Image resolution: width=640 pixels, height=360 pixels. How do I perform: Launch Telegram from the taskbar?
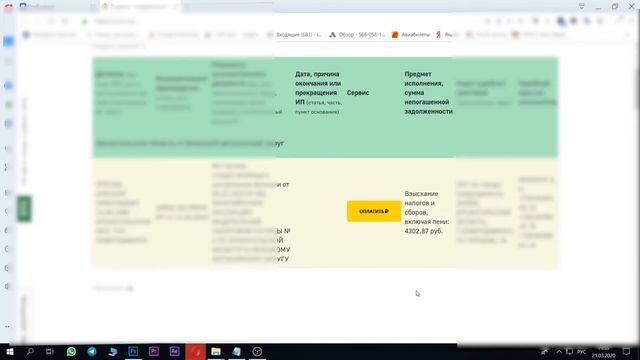(92, 351)
